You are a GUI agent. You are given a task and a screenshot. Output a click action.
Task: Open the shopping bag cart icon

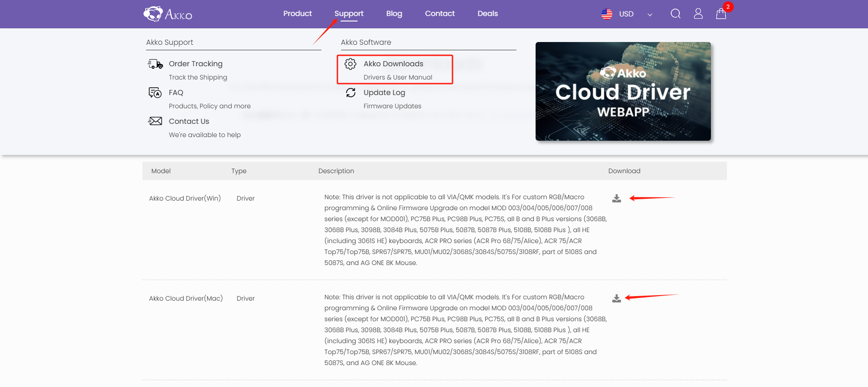721,14
